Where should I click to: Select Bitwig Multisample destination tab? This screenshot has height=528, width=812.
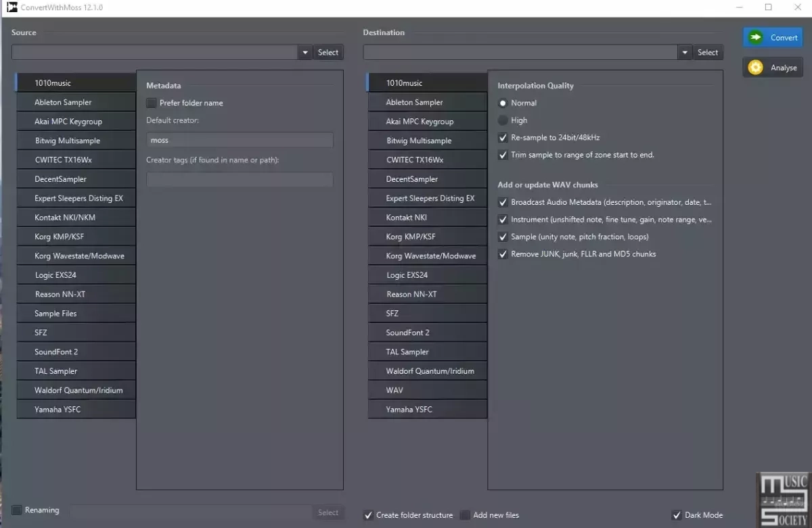click(x=428, y=141)
